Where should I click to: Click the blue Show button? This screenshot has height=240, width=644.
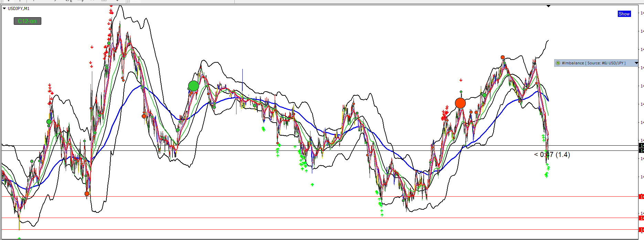click(624, 14)
